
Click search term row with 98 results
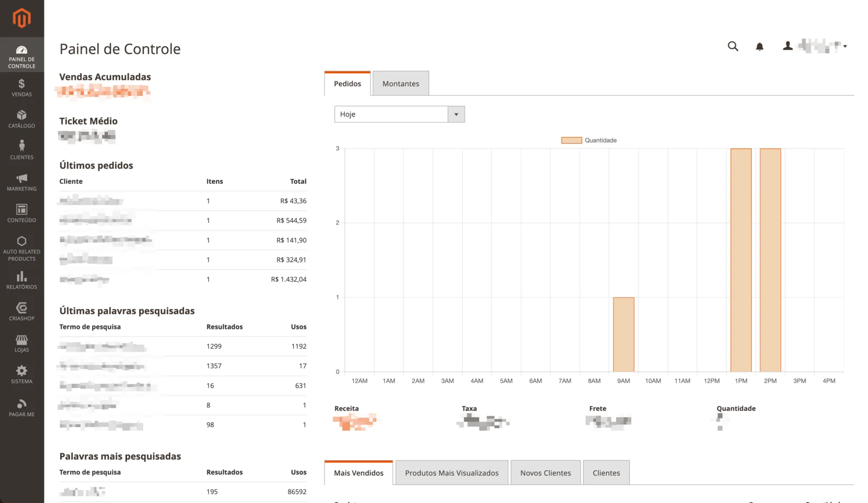click(183, 424)
